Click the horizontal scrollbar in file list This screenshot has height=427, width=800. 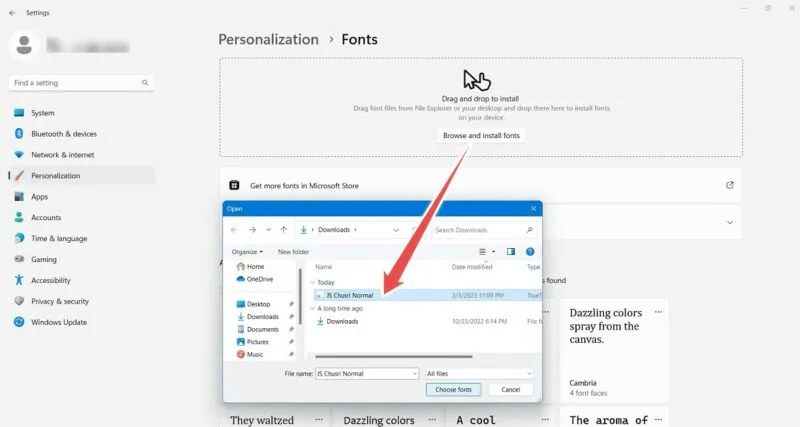393,356
